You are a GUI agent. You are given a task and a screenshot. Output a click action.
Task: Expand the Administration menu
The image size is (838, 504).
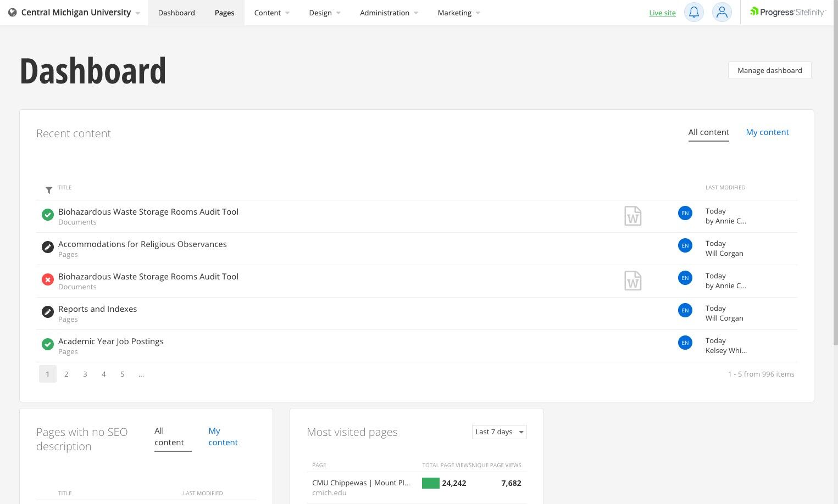(x=389, y=13)
